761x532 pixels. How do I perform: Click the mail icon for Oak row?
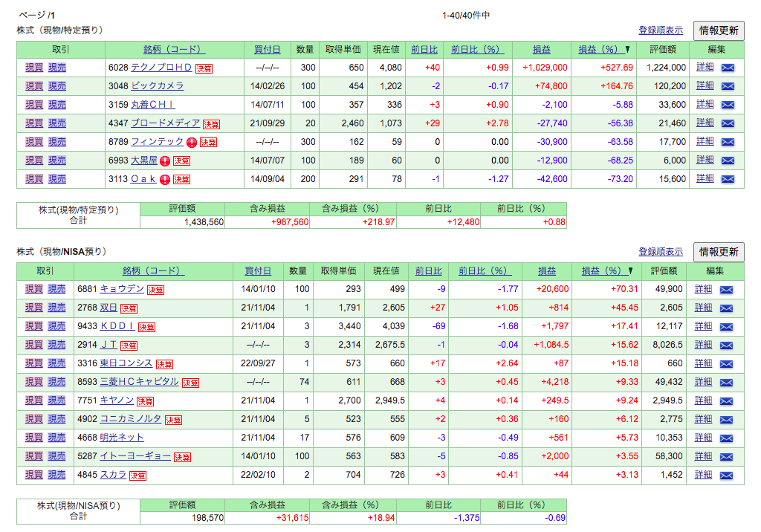[728, 179]
